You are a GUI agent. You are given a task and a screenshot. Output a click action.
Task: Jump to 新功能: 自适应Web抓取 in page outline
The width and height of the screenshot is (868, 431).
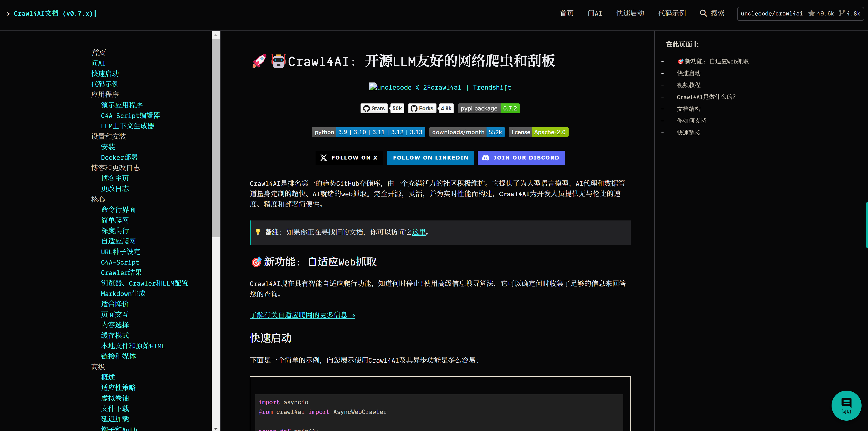[713, 61]
